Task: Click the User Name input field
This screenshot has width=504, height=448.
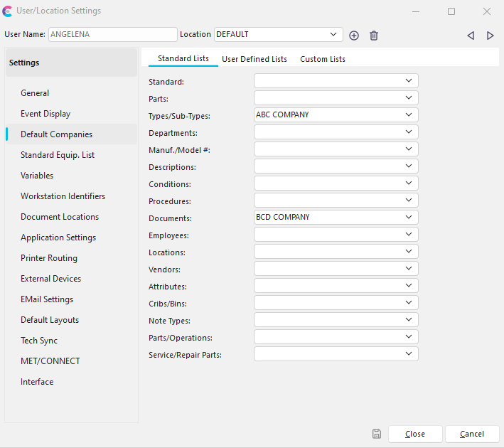Action: (112, 34)
